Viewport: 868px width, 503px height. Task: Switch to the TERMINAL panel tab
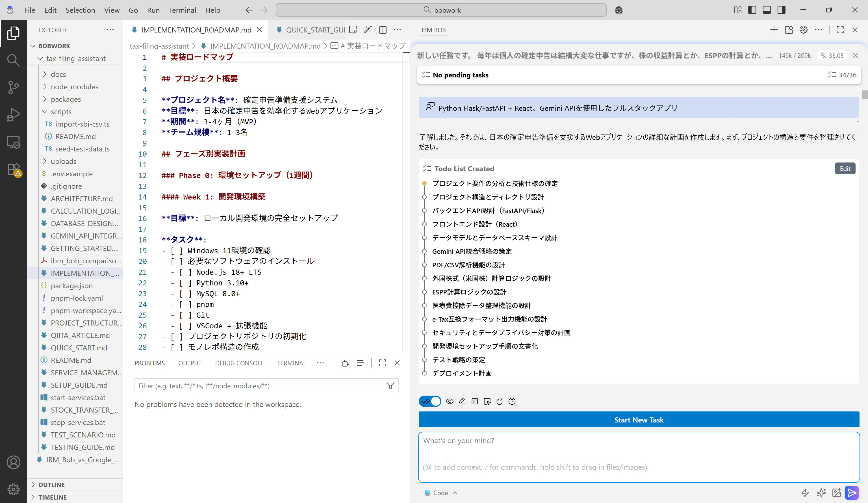[x=291, y=363]
